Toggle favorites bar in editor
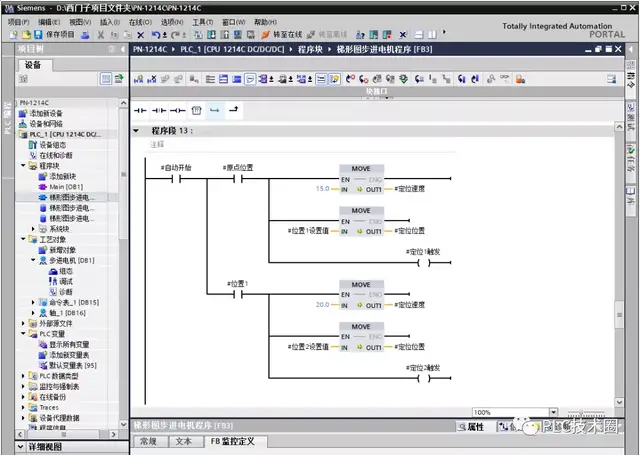 pyautogui.click(x=334, y=79)
